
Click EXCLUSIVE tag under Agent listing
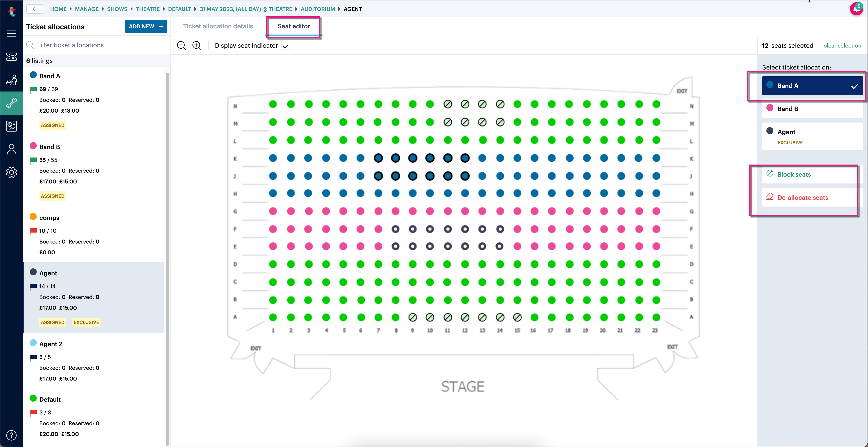pos(86,322)
